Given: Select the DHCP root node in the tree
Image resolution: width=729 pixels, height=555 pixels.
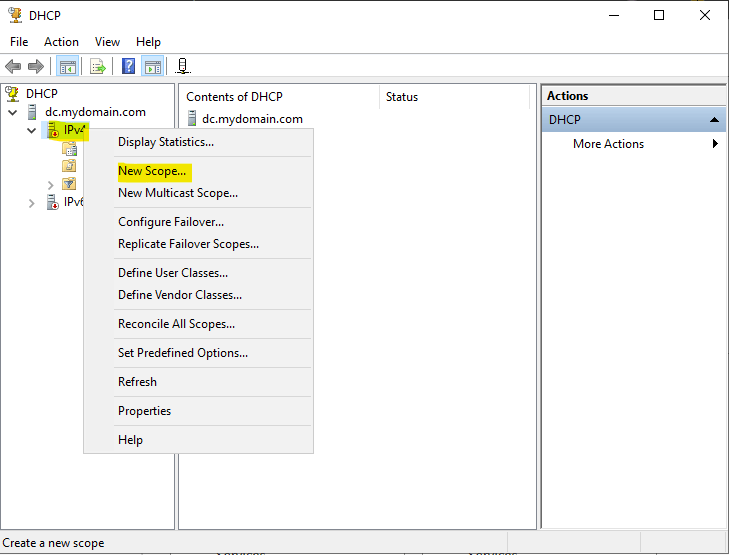Looking at the screenshot, I should point(41,94).
